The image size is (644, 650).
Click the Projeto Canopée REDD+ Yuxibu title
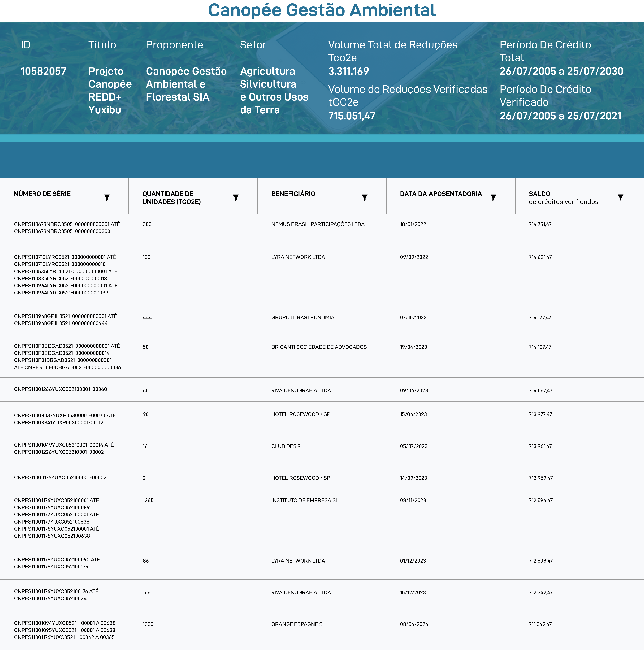(x=110, y=91)
